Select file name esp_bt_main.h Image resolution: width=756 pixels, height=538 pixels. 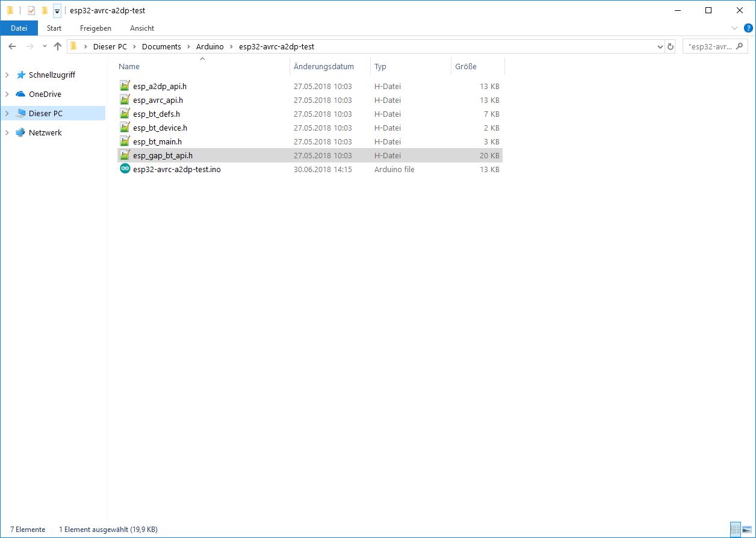click(157, 141)
